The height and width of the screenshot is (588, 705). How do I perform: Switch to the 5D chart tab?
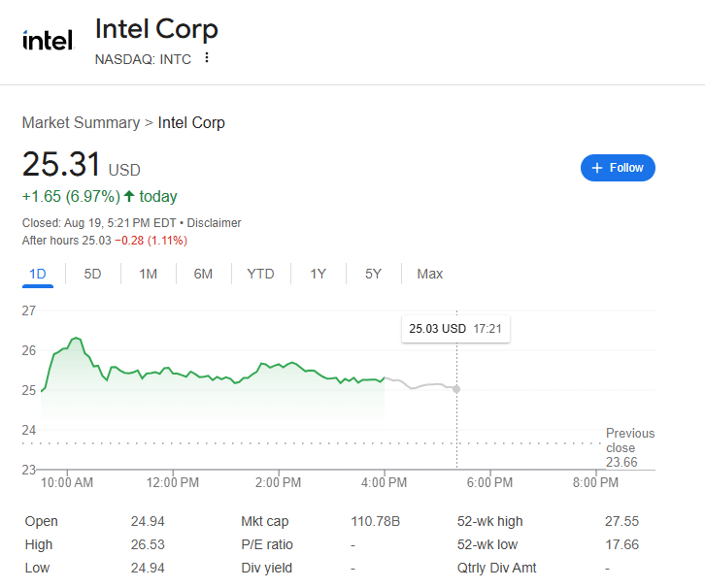coord(92,274)
